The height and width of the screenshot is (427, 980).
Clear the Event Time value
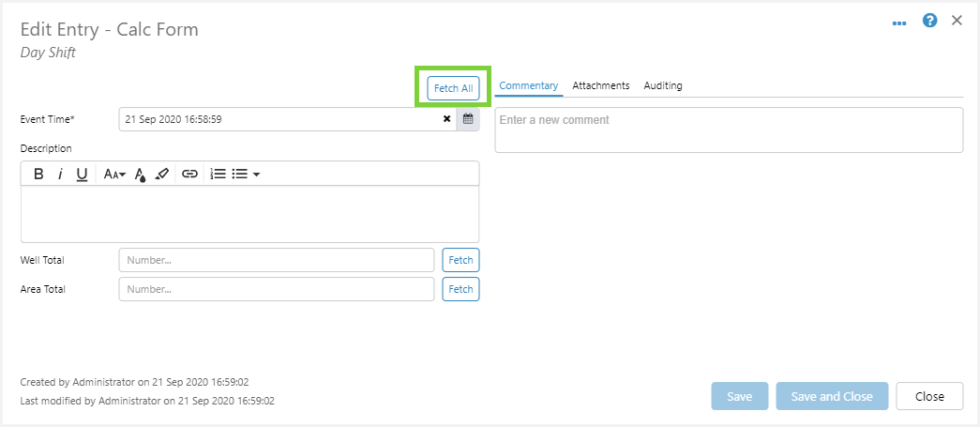(447, 119)
